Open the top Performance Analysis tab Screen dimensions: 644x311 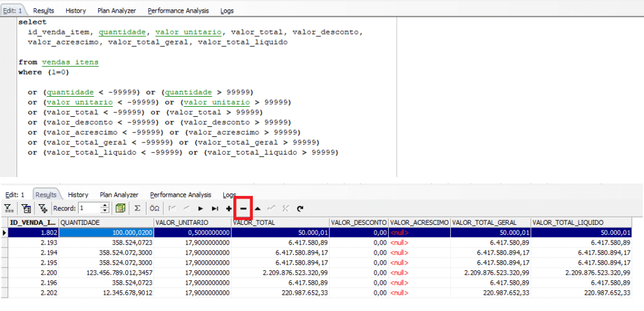[179, 11]
